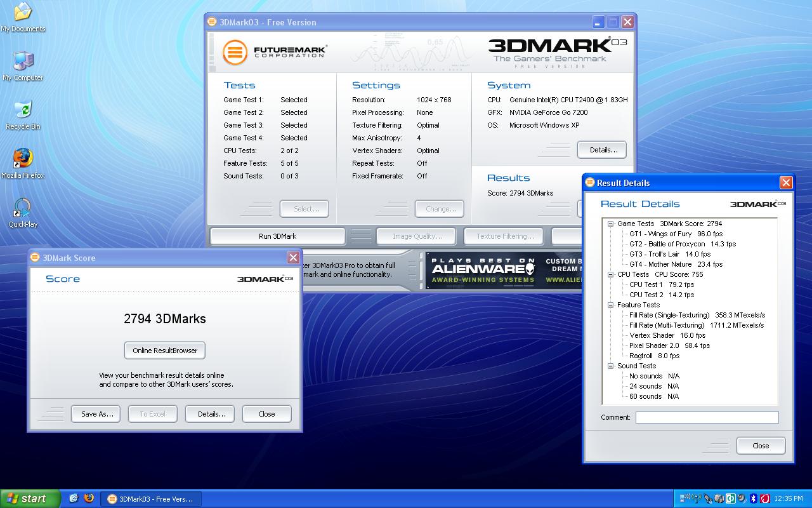
Task: Open Image Quality options
Action: tap(417, 236)
